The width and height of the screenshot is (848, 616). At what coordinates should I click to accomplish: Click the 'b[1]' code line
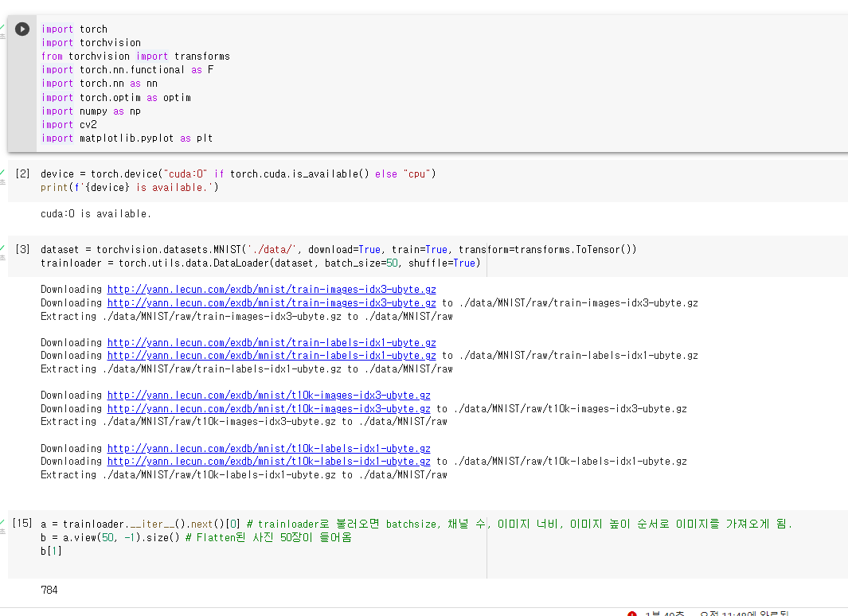52,552
